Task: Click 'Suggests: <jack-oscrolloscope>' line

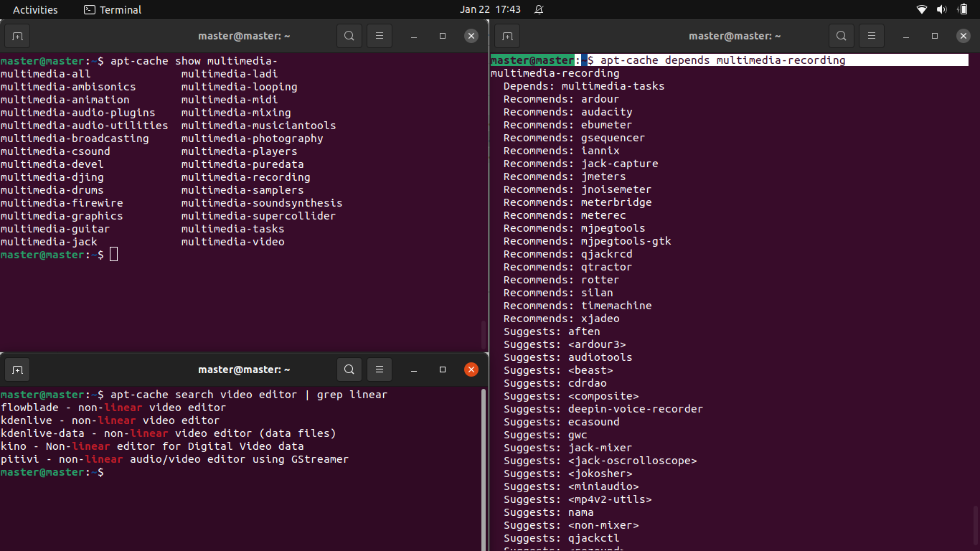Action: pyautogui.click(x=600, y=461)
